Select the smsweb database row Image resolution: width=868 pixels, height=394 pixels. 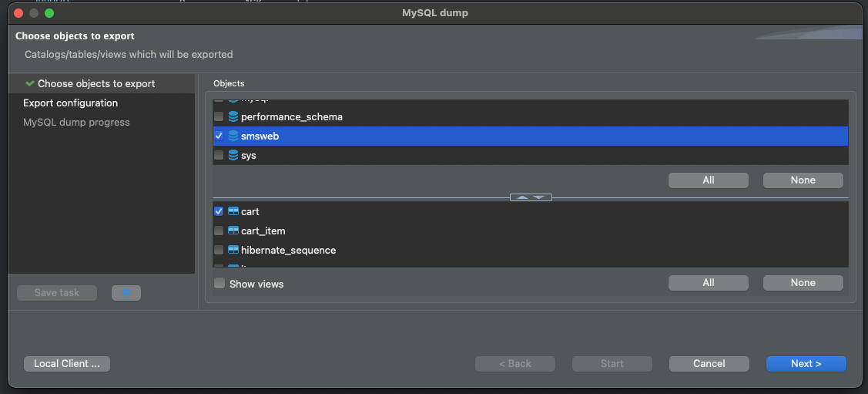[x=531, y=136]
